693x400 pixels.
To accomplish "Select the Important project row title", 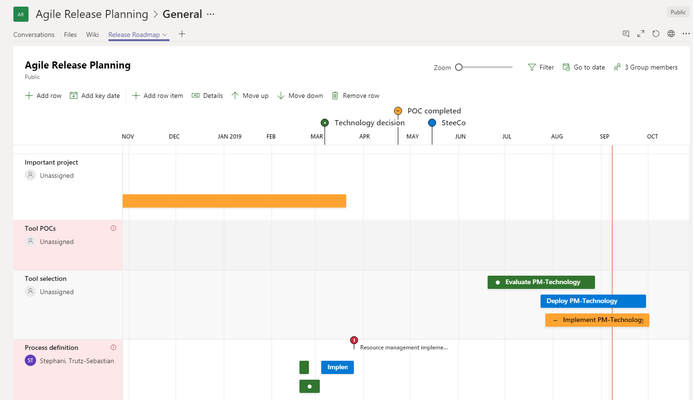I will click(x=51, y=162).
